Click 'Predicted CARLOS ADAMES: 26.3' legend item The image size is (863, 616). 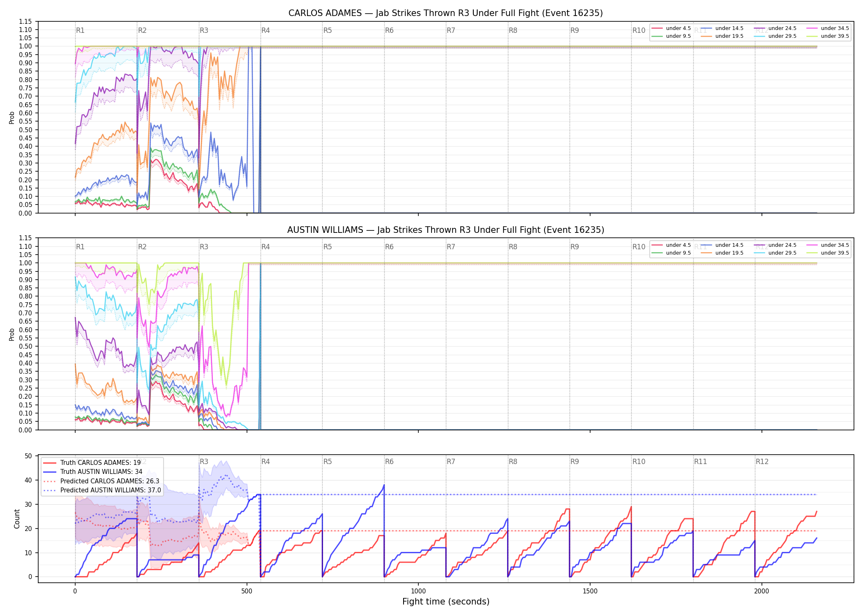[102, 481]
